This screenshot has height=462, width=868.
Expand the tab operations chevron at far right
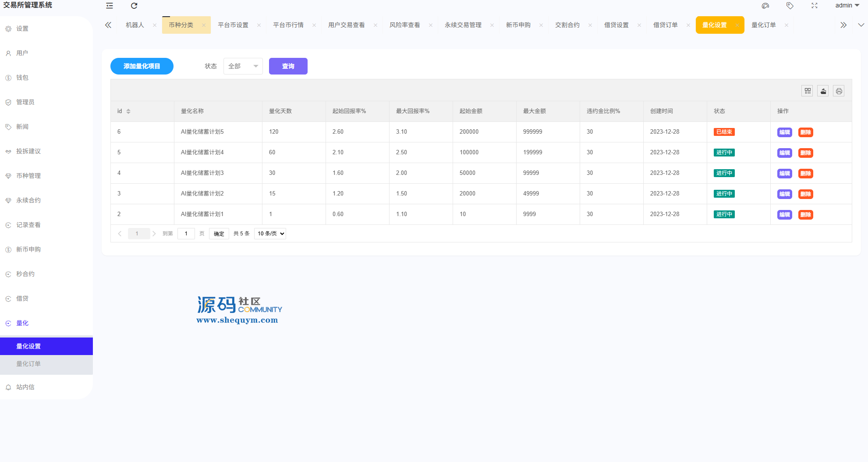pyautogui.click(x=861, y=25)
